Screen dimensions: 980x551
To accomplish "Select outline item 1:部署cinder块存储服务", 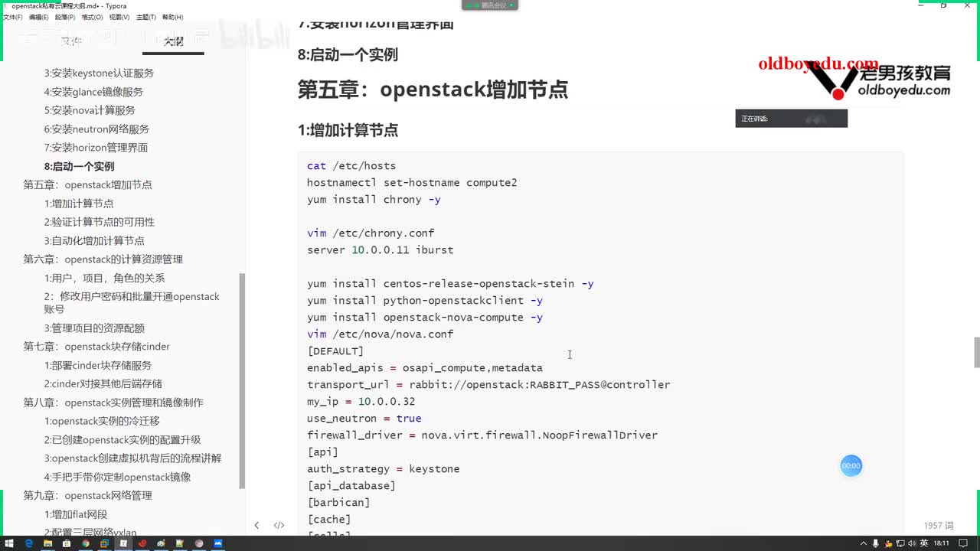I will click(x=98, y=365).
